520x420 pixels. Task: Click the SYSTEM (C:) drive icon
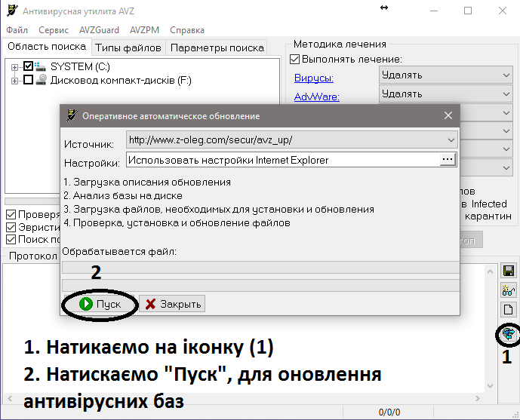[x=41, y=67]
